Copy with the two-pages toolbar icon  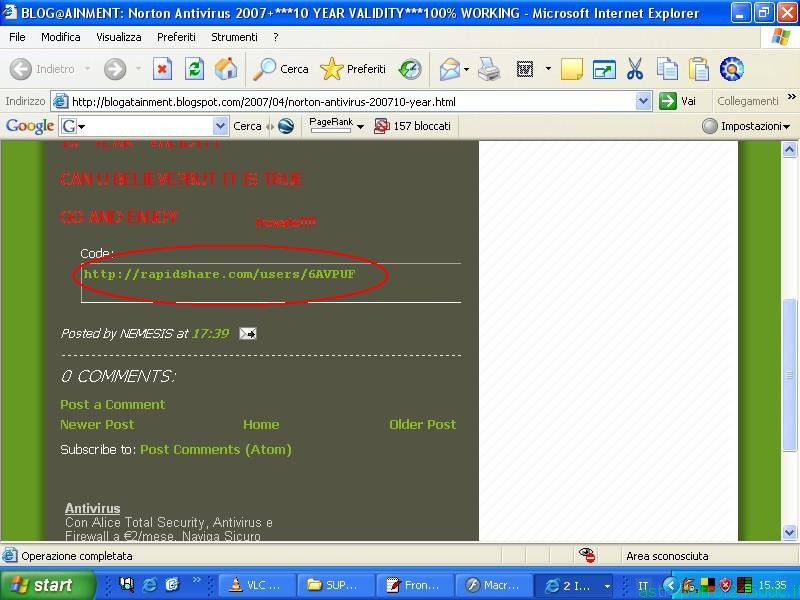point(667,69)
